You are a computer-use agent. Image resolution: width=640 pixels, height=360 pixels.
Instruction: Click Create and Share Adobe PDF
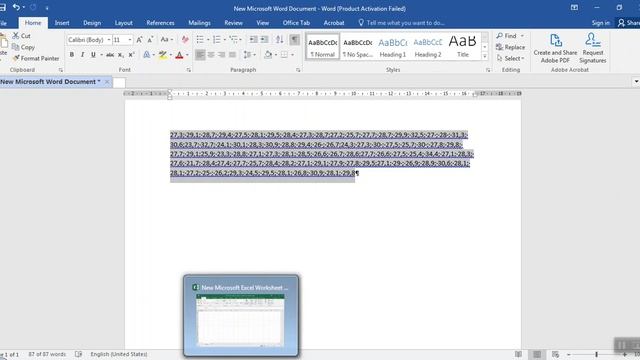(555, 48)
